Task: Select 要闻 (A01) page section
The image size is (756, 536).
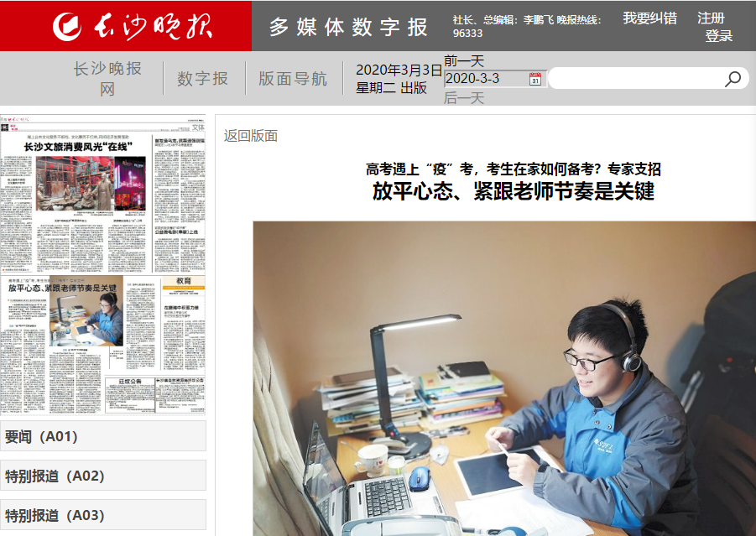Action: pyautogui.click(x=102, y=436)
